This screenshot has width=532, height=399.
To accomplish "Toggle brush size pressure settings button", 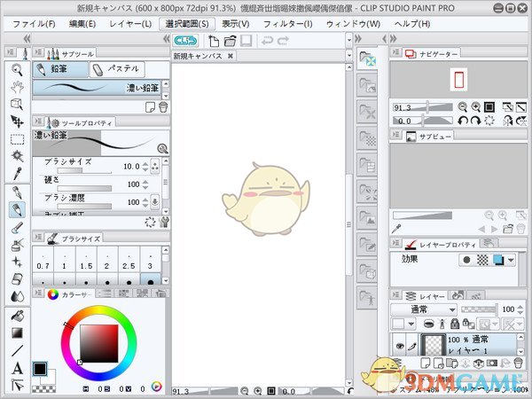I will pyautogui.click(x=154, y=167).
